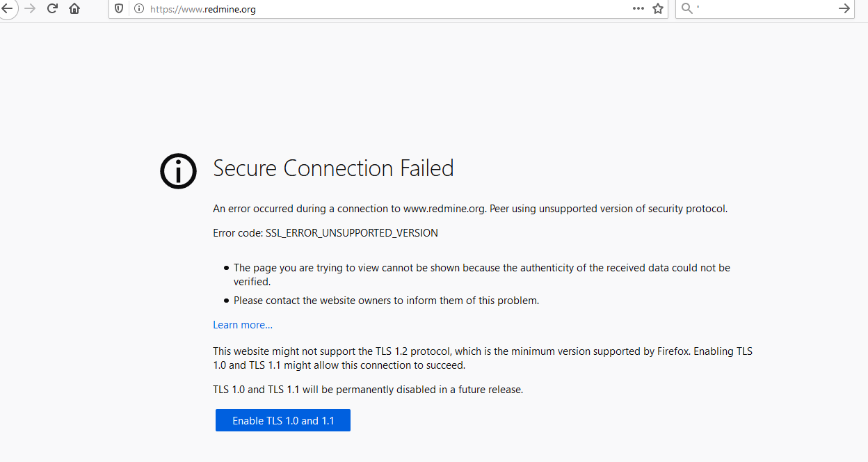Image resolution: width=868 pixels, height=462 pixels.
Task: Click the TLS permanently disabled notice text
Action: click(368, 390)
